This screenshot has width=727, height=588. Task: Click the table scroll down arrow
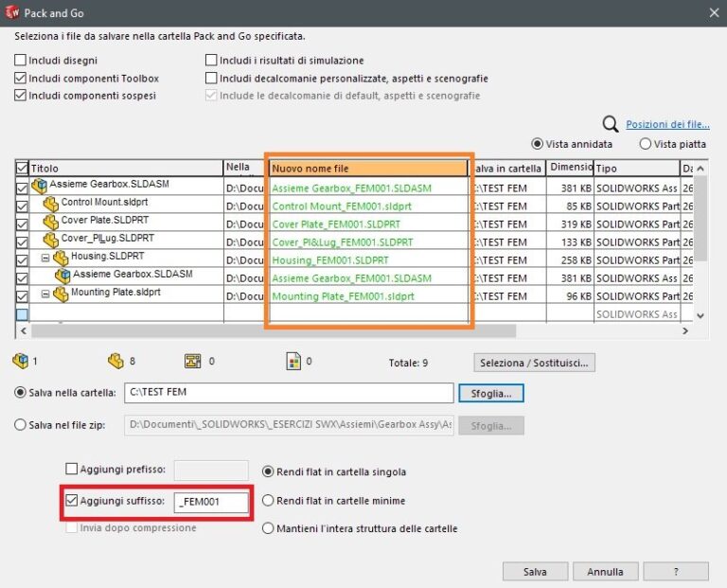click(700, 316)
